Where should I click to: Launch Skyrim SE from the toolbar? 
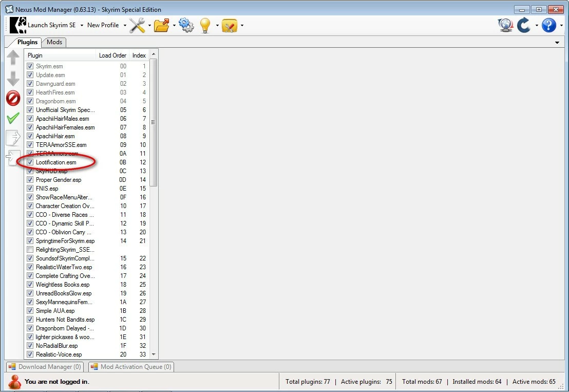click(43, 25)
